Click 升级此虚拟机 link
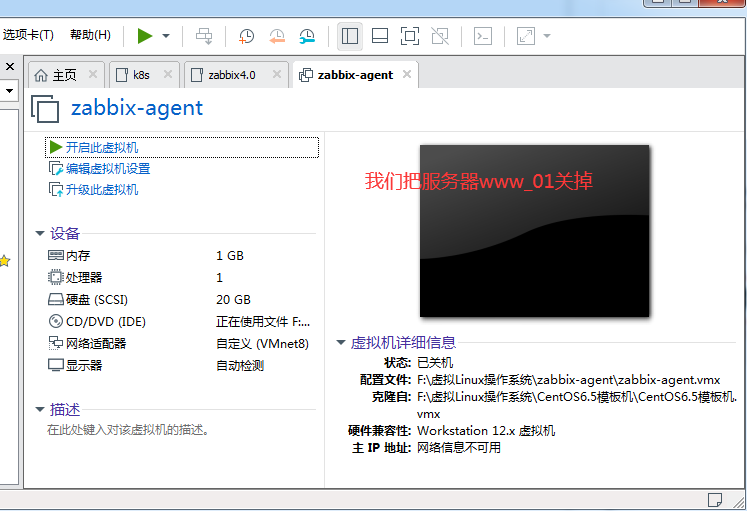The height and width of the screenshot is (511, 747). point(102,190)
